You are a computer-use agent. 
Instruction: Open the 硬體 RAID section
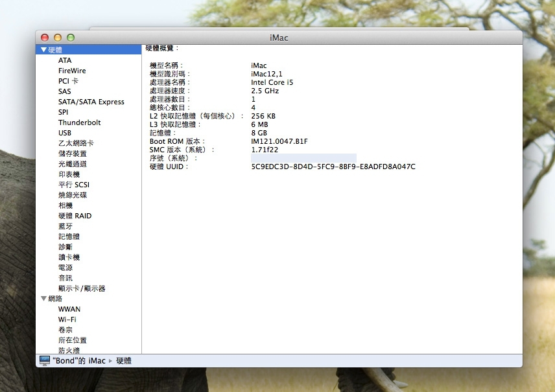[75, 216]
